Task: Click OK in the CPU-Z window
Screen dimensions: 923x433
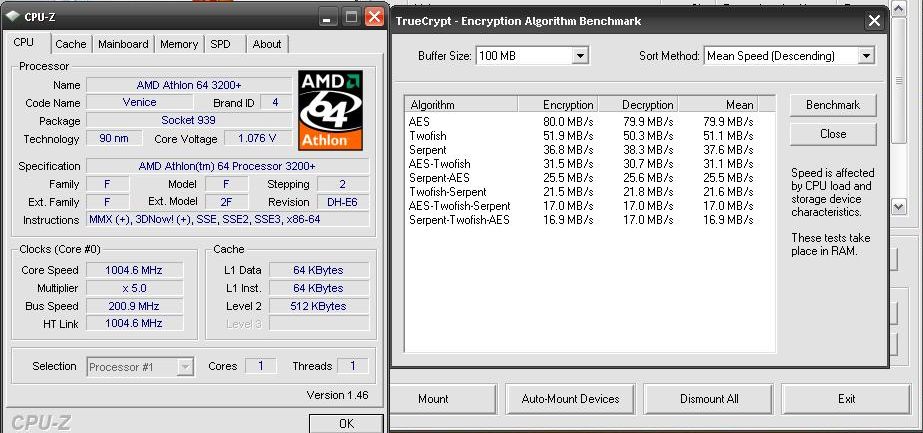Action: tap(347, 424)
